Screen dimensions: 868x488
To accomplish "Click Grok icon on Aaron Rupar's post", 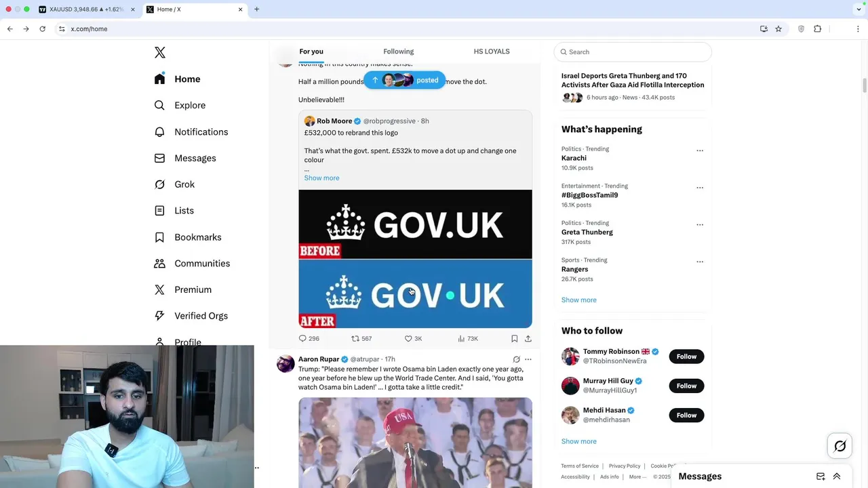I will (x=516, y=359).
